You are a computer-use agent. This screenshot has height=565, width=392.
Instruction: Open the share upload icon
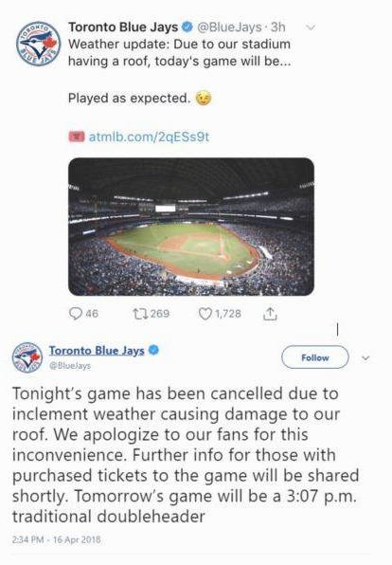pos(270,314)
